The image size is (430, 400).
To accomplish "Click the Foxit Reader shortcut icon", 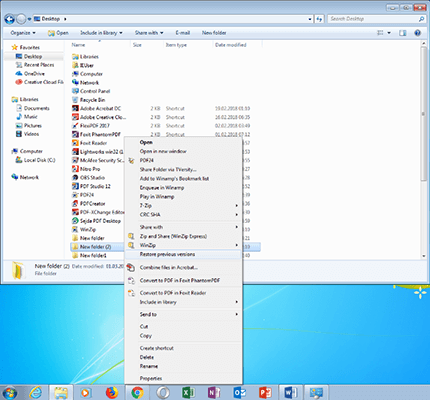I will click(x=75, y=143).
